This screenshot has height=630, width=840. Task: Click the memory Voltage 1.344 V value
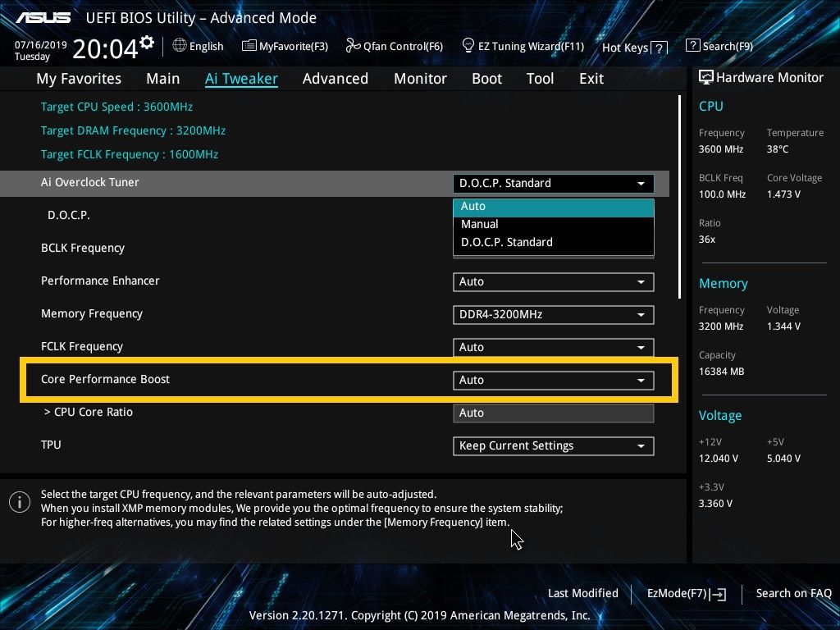pos(783,326)
